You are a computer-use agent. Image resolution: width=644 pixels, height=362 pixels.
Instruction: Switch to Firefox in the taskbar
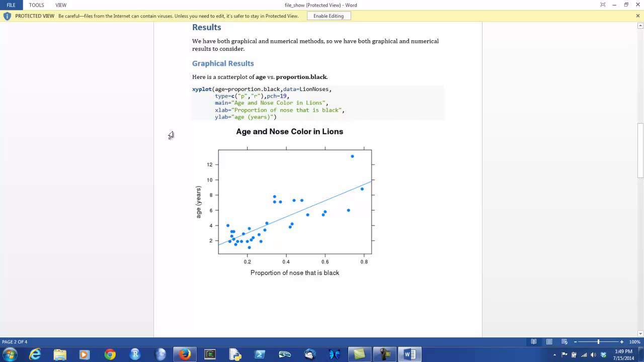point(185,354)
